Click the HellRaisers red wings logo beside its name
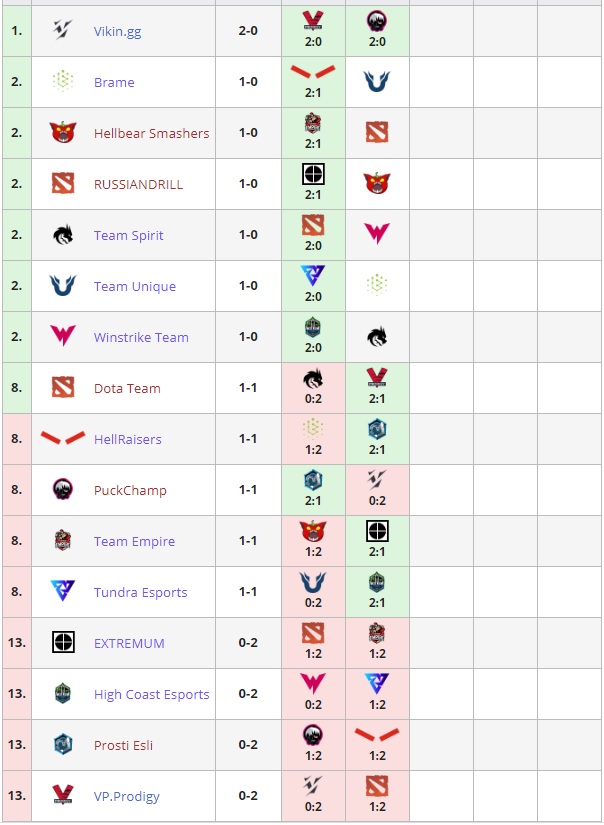Image resolution: width=604 pixels, height=825 pixels. 63,438
